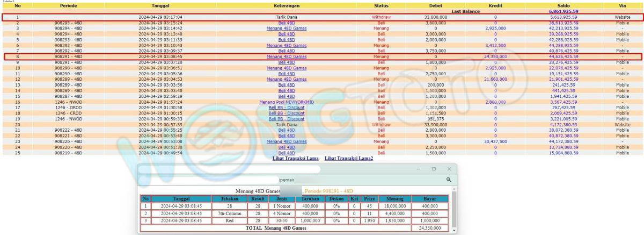Open Menang 48D Games for period 908289

287,79
